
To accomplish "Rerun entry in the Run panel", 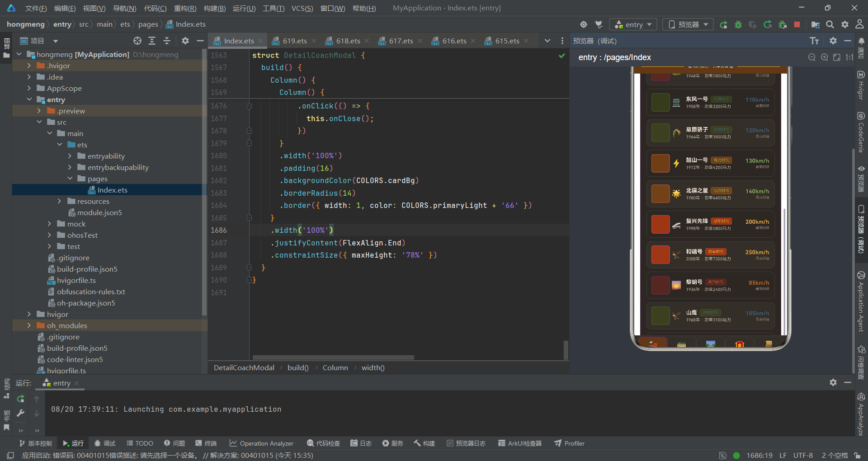I will tap(20, 399).
